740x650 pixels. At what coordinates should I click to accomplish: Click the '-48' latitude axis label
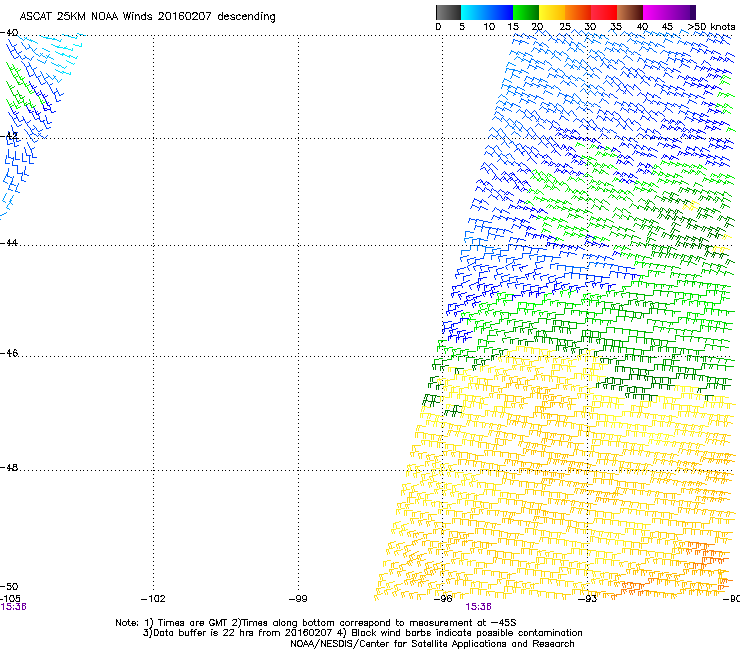click(9, 467)
